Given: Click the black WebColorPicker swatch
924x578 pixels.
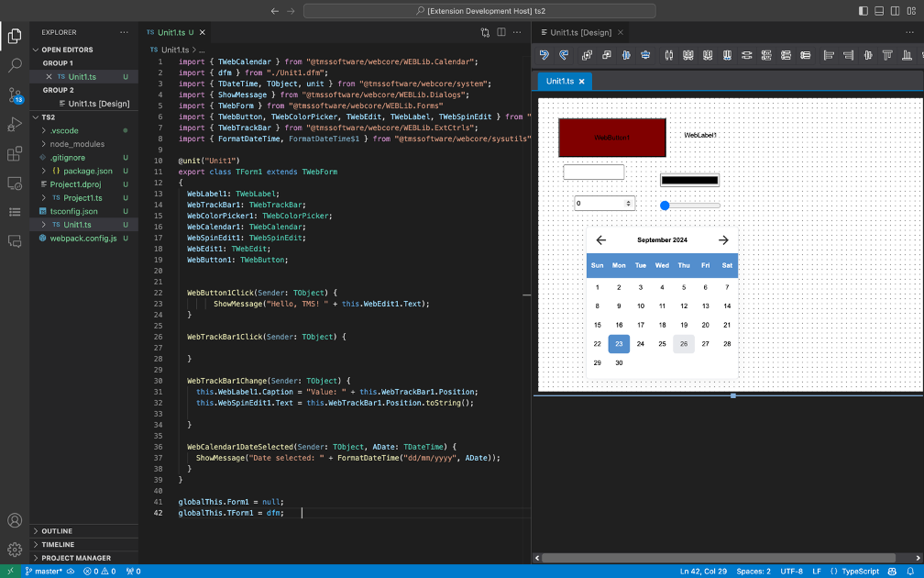Looking at the screenshot, I should (689, 180).
